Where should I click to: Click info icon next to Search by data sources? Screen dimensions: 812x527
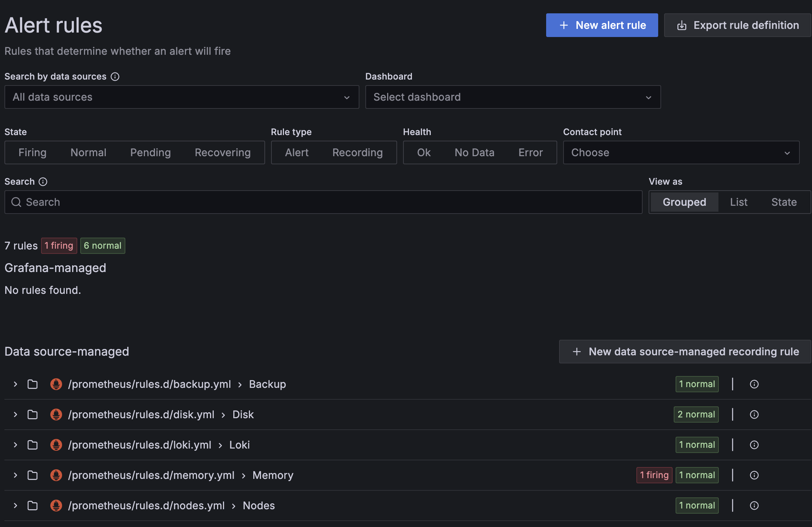[x=115, y=77]
